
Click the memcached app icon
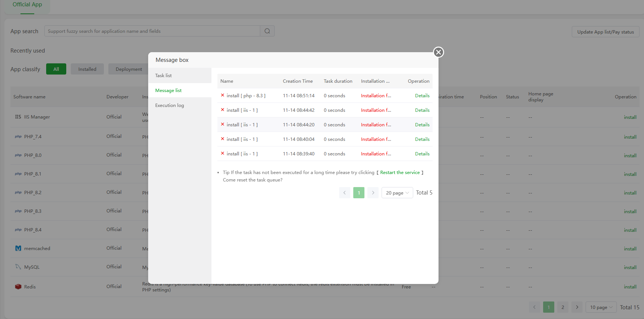(18, 248)
